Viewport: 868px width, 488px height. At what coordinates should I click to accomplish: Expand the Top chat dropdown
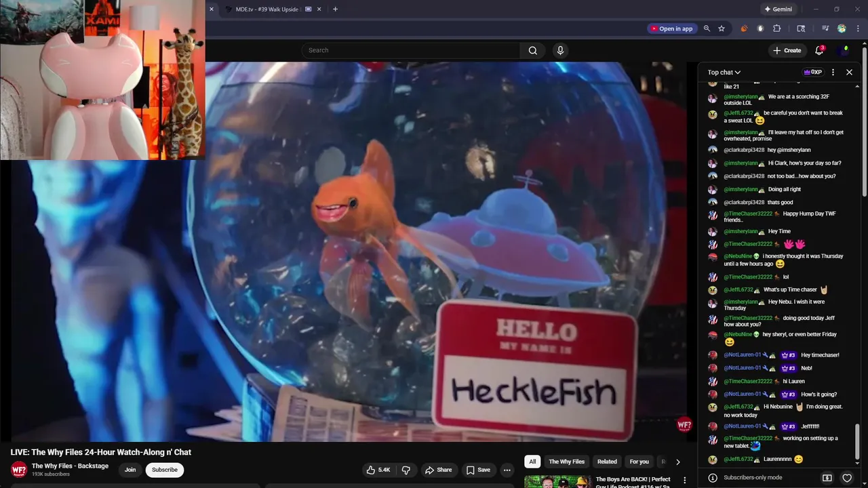click(724, 72)
